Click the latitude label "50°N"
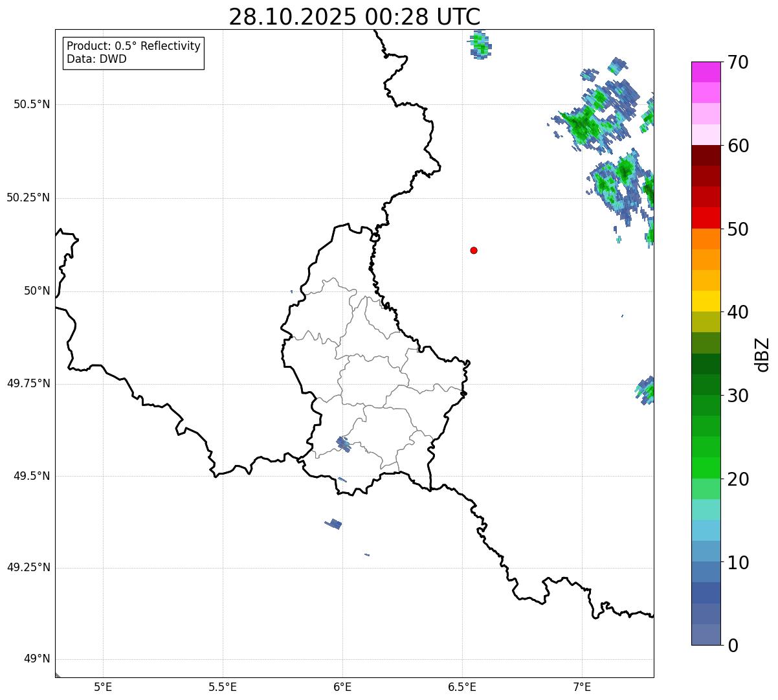 coord(37,291)
